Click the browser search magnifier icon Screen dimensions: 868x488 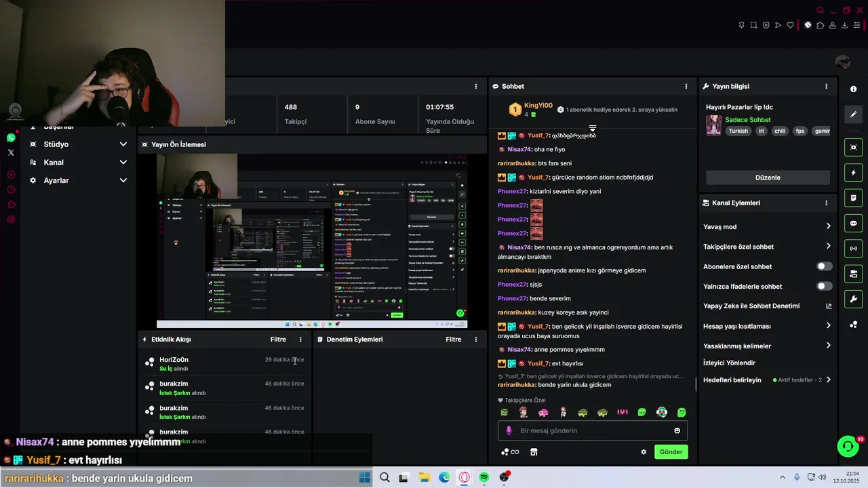(x=821, y=10)
